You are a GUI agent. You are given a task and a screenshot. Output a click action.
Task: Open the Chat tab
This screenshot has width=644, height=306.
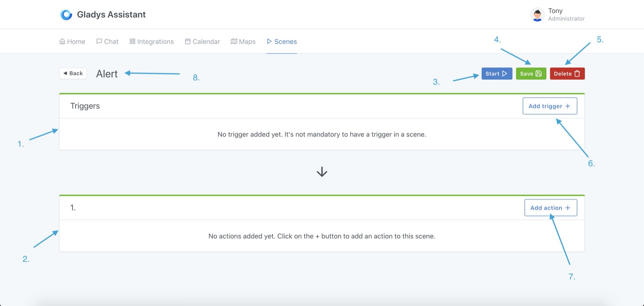tap(107, 41)
